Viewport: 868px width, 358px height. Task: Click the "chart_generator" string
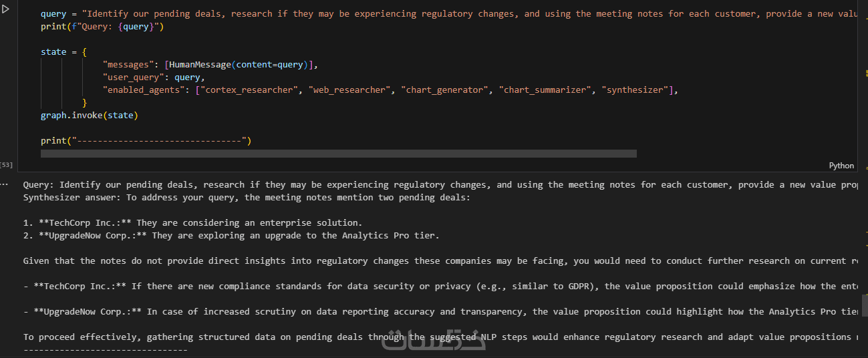[x=445, y=89]
